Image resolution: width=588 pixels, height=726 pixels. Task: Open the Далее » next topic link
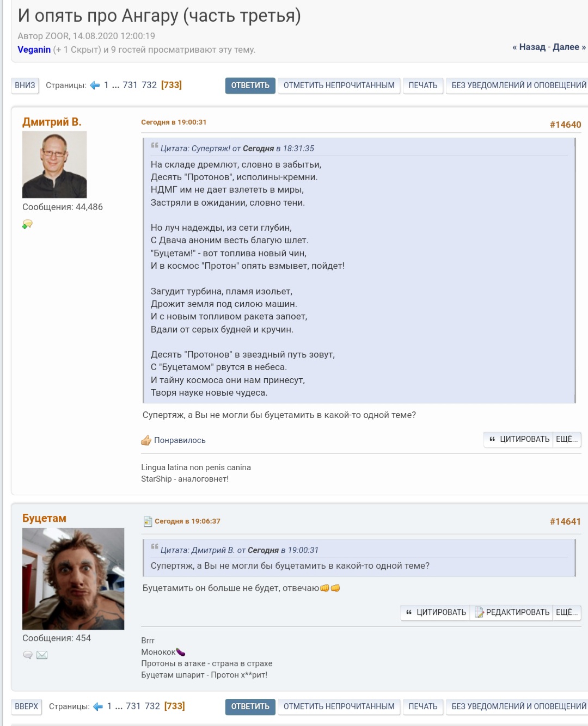[x=569, y=47]
